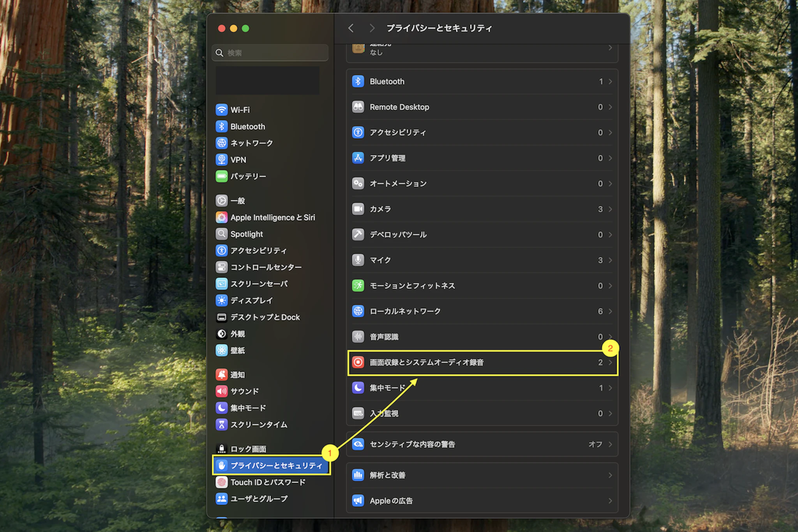Open Bluetooth settings from sidebar icon
The height and width of the screenshot is (532, 798).
coord(221,127)
